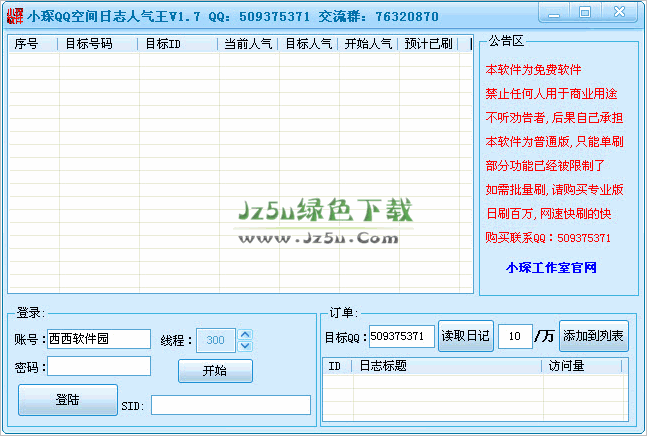This screenshot has width=647, height=436.
Task: Click the notice text 本软件为免费软件
Action: 533,70
